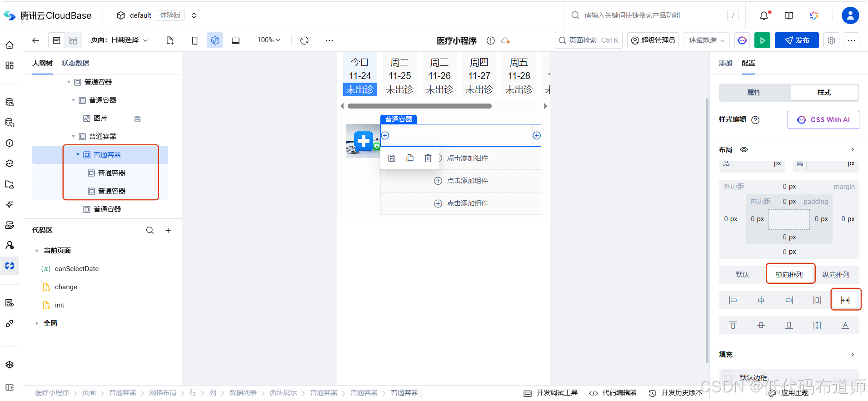Screen dimensions: 868x401
Task: Click the refresh canvas icon
Action: (x=304, y=40)
